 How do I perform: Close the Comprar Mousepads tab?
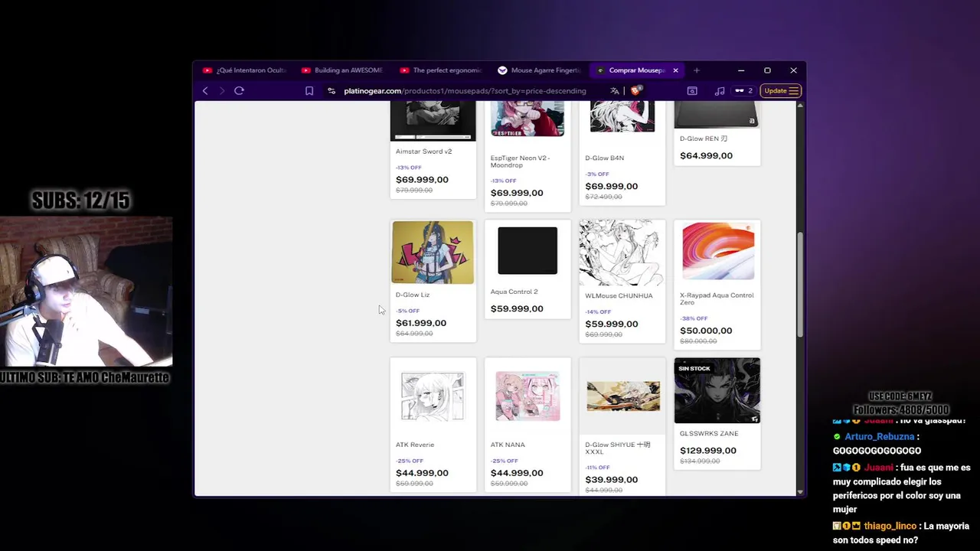[675, 70]
